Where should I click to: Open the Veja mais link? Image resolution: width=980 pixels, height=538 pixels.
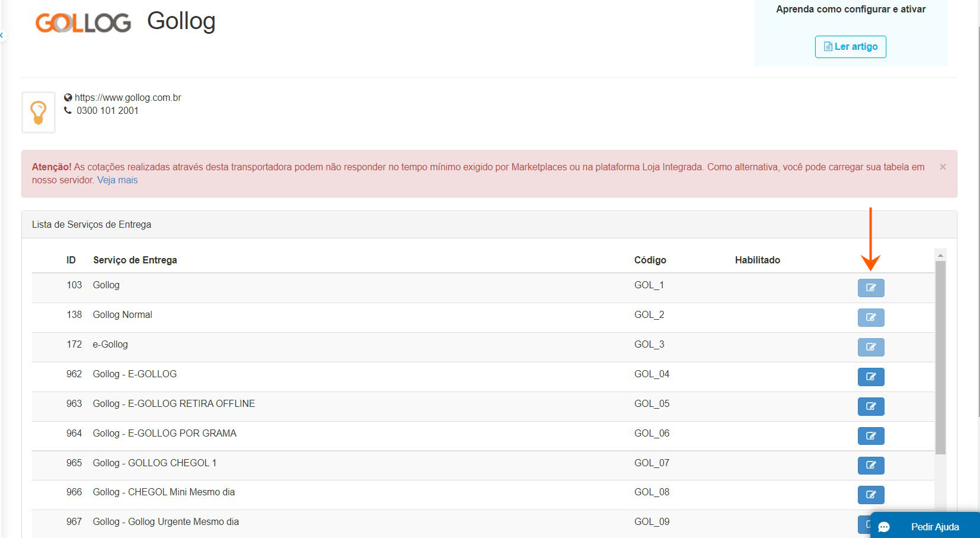(x=117, y=180)
